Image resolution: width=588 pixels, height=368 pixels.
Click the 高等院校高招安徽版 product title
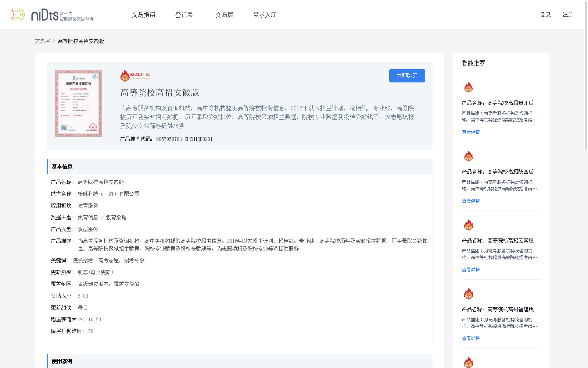tap(160, 93)
